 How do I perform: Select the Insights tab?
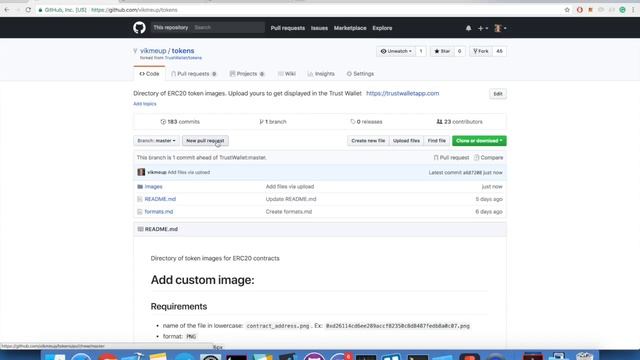[x=321, y=74]
